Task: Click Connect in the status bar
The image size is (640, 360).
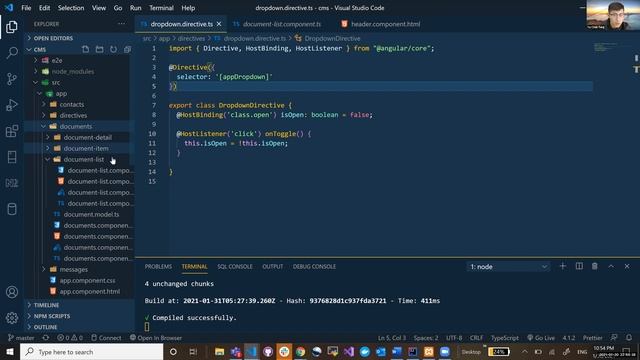Action: (106, 338)
